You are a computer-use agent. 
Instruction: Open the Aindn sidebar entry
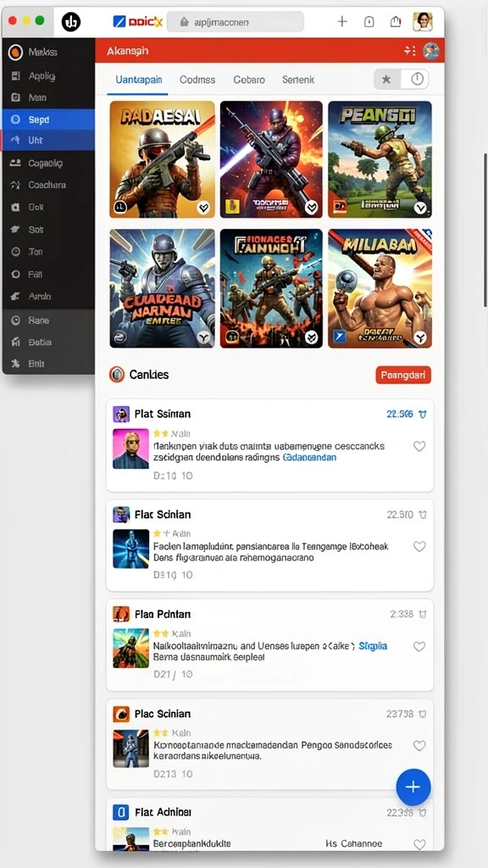click(48, 296)
